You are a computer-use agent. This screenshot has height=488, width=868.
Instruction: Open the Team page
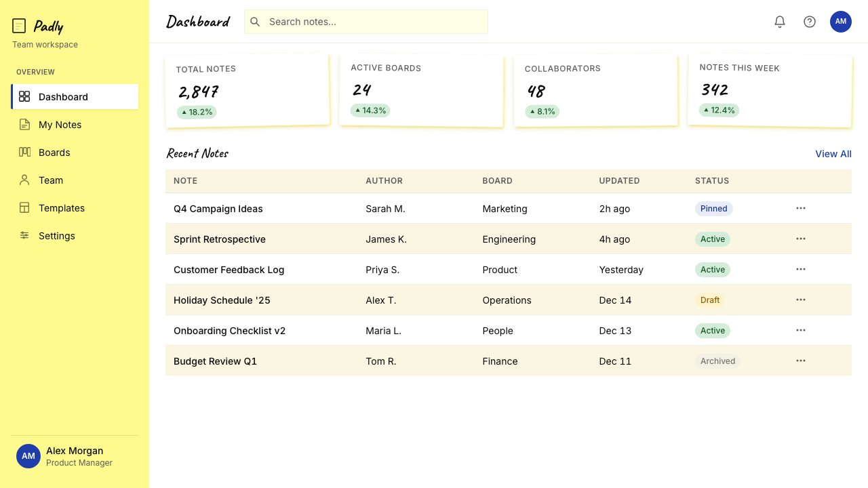75,180
